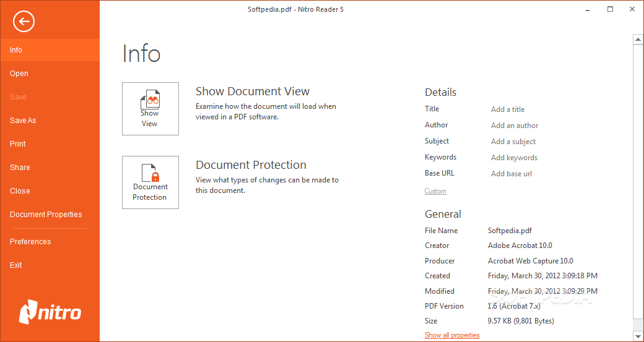Click the scrollbar up arrow
The height and width of the screenshot is (342, 644).
pos(638,40)
